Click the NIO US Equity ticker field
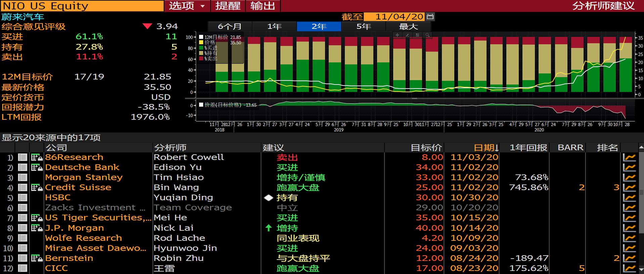Screen dimensions: 644x274 click(x=82, y=6)
